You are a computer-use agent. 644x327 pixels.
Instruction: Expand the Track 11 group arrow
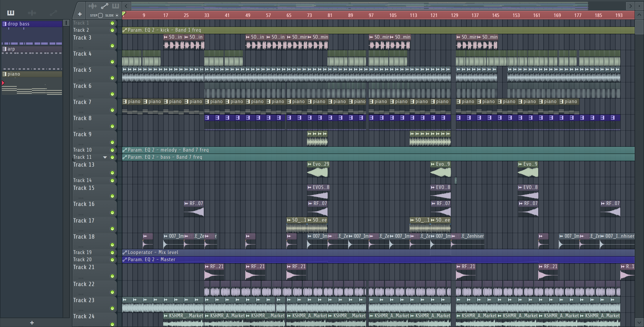pyautogui.click(x=105, y=157)
